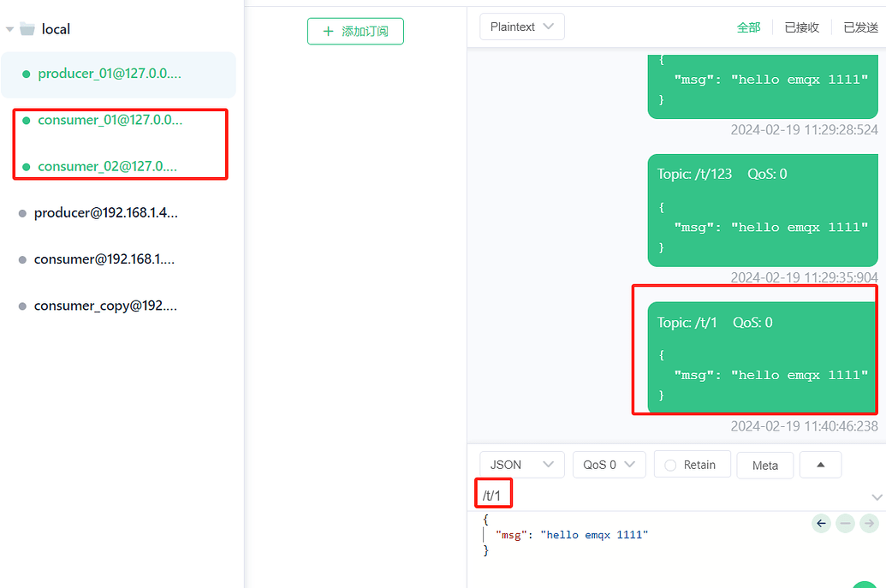Open the QoS 0 dropdown

608,465
